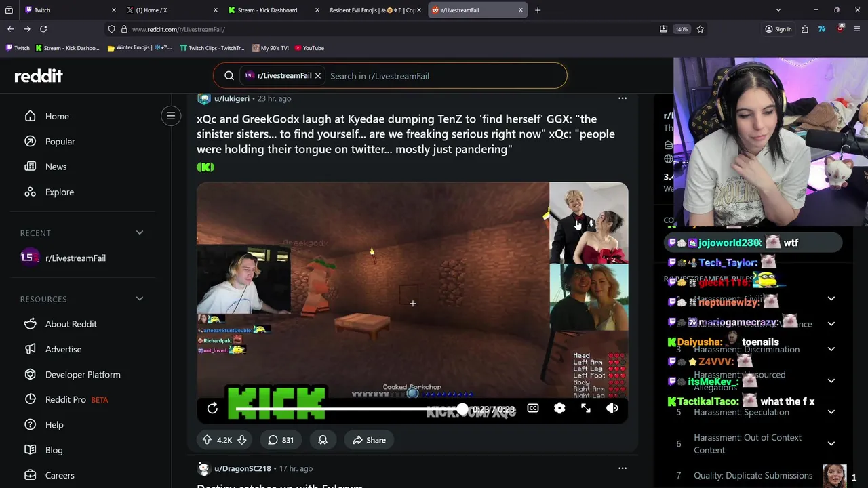Collapse the sidebar navigation with hamburger button

(171, 116)
